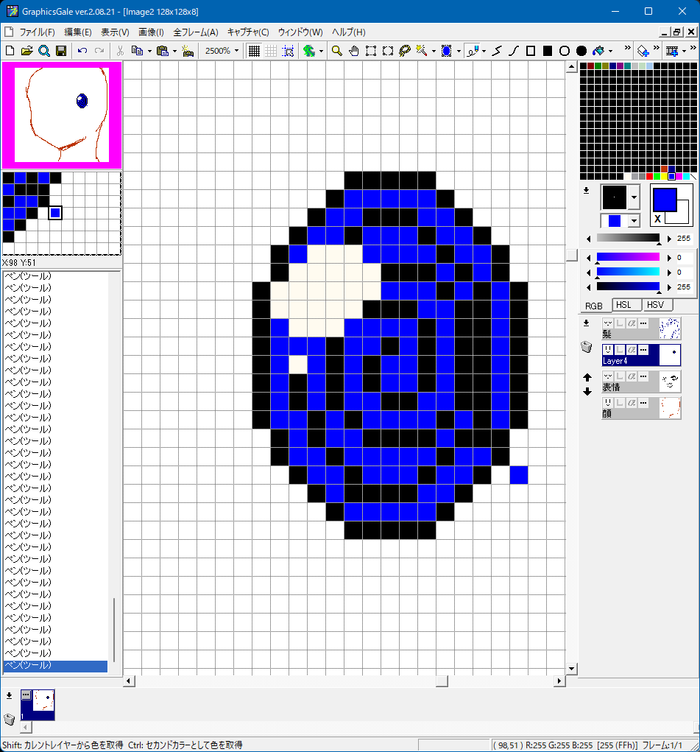Click the save floppy disk icon
This screenshot has width=700, height=752.
pyautogui.click(x=61, y=51)
